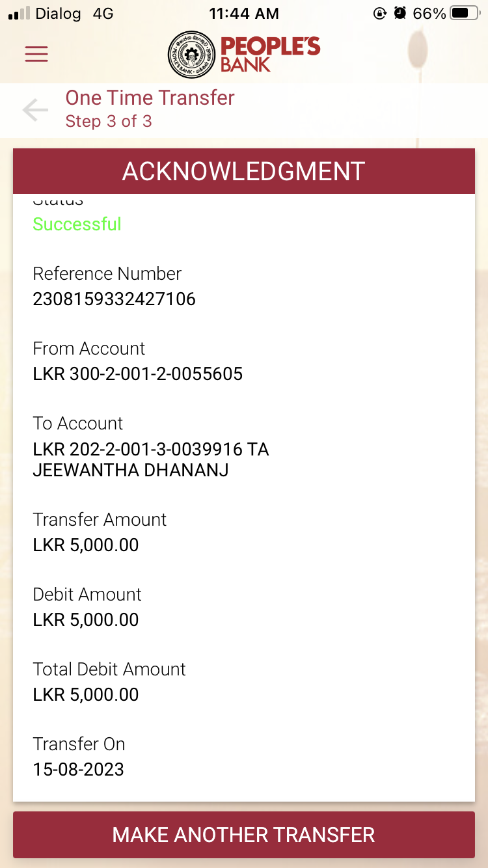The height and width of the screenshot is (868, 488).
Task: Tap the back arrow icon
Action: [x=35, y=110]
